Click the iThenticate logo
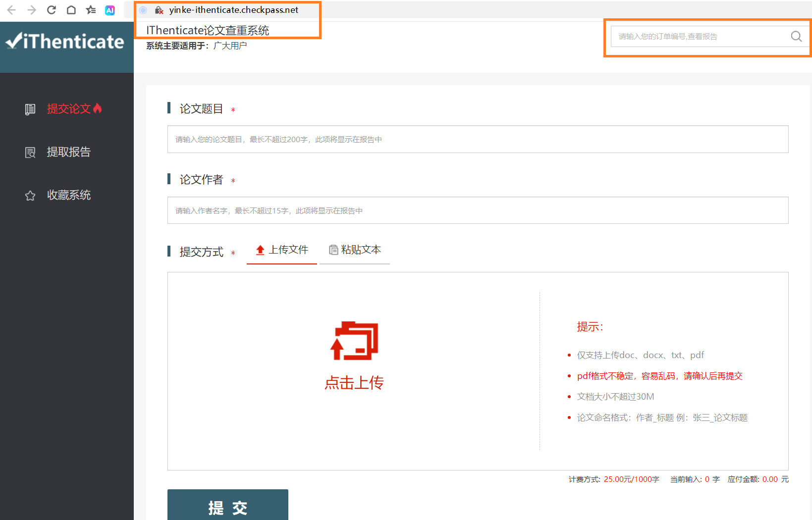Screen dimensions: 812x520 [x=65, y=42]
